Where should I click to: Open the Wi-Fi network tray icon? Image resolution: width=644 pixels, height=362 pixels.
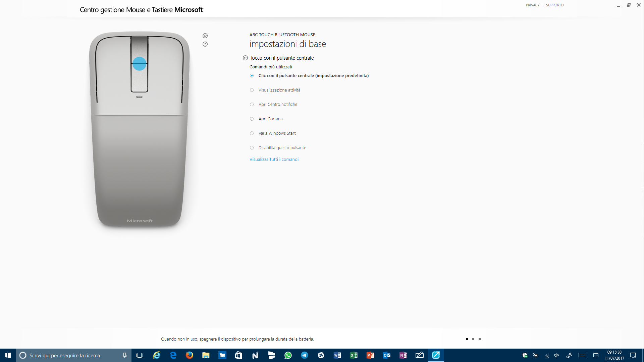(547, 355)
